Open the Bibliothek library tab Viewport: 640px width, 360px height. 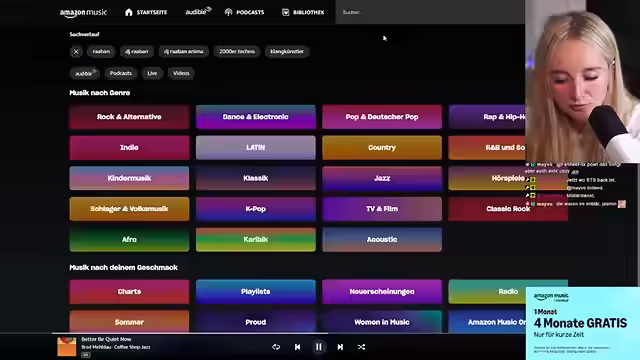point(303,12)
